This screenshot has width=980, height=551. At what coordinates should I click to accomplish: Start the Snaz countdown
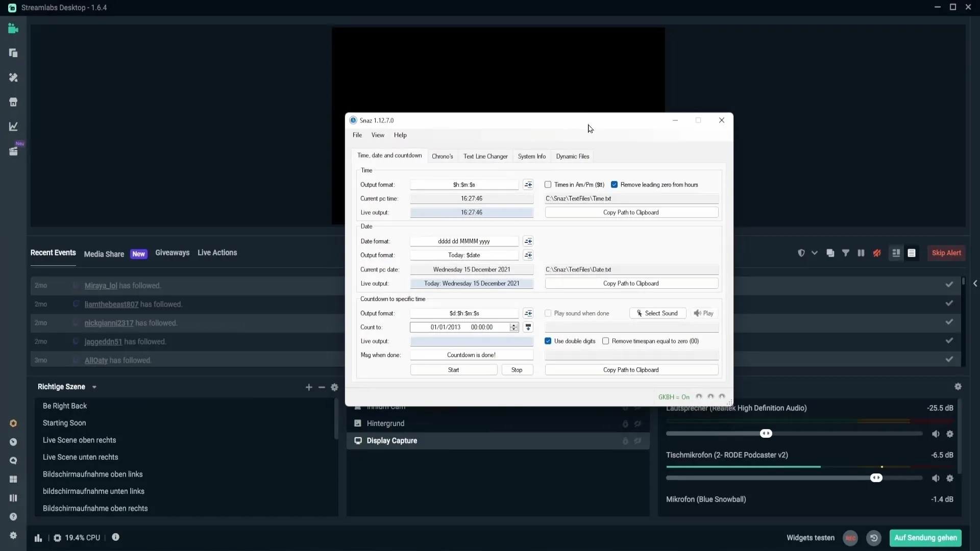tap(454, 370)
